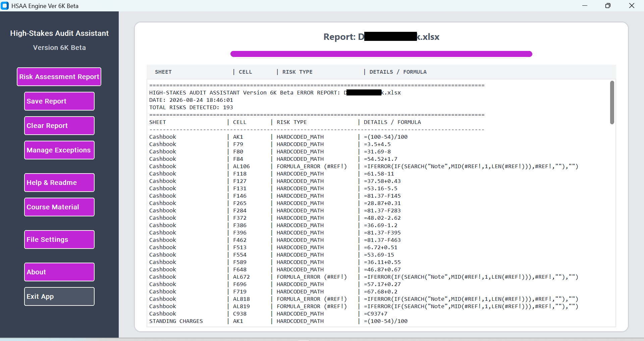
Task: Click the row for cell F127
Action: coord(275,181)
